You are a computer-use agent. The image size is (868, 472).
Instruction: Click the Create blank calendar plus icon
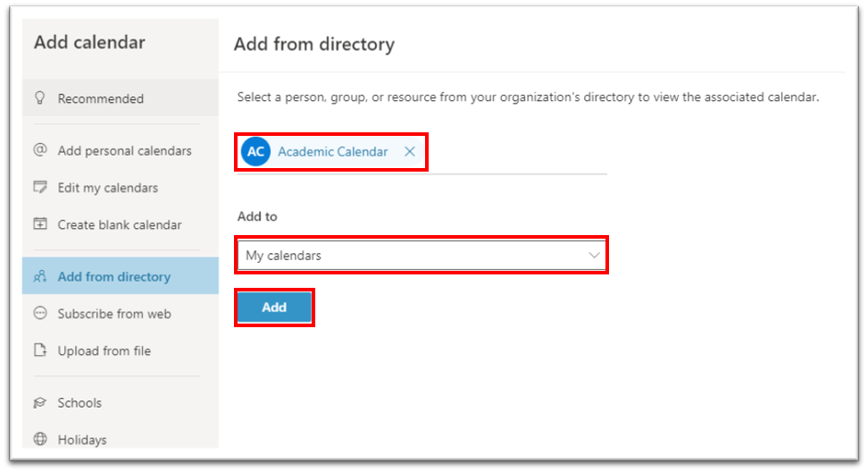pos(40,224)
